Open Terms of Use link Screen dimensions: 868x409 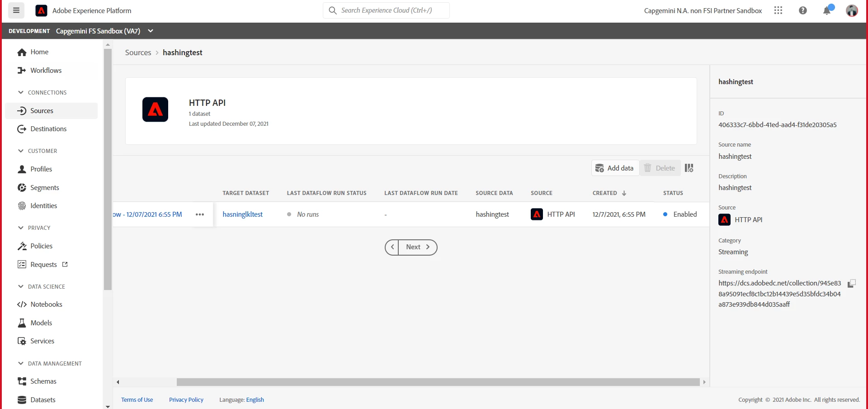click(137, 400)
